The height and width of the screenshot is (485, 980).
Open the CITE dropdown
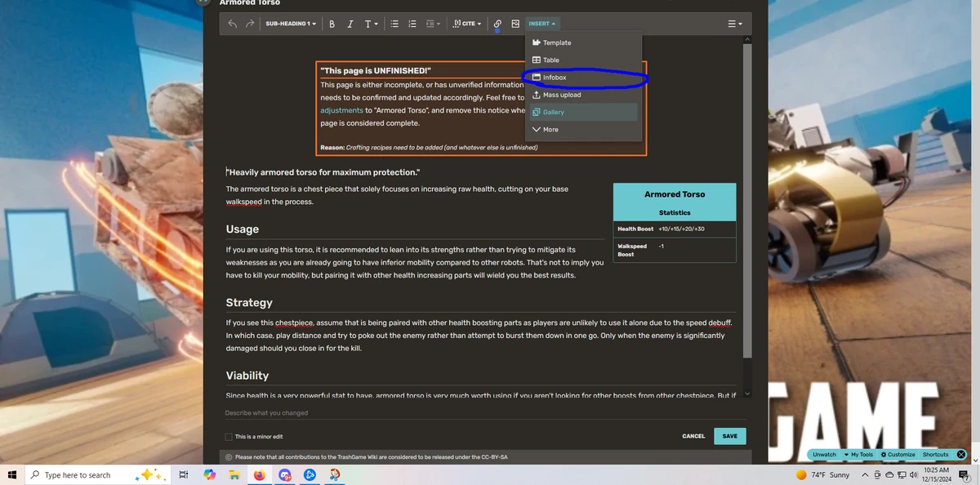466,24
